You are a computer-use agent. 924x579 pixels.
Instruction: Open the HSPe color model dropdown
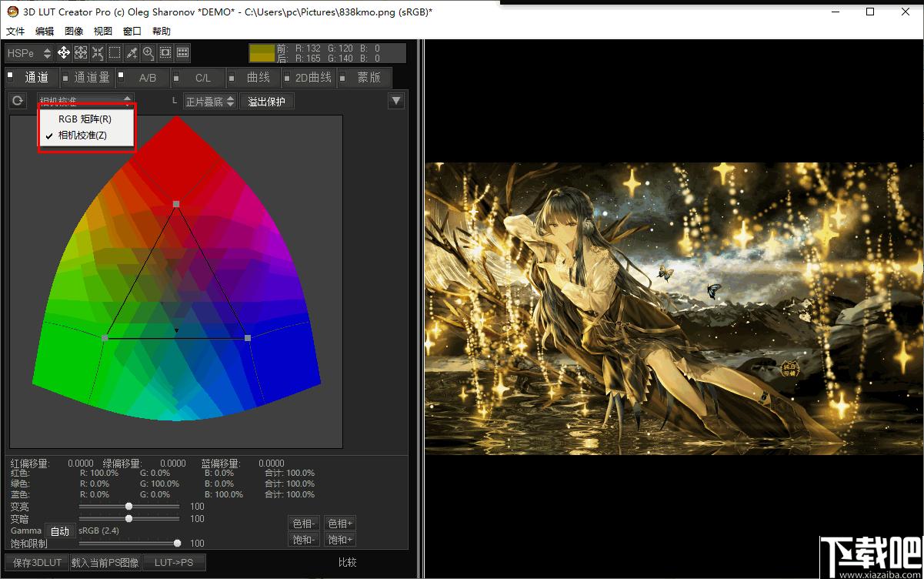click(29, 53)
